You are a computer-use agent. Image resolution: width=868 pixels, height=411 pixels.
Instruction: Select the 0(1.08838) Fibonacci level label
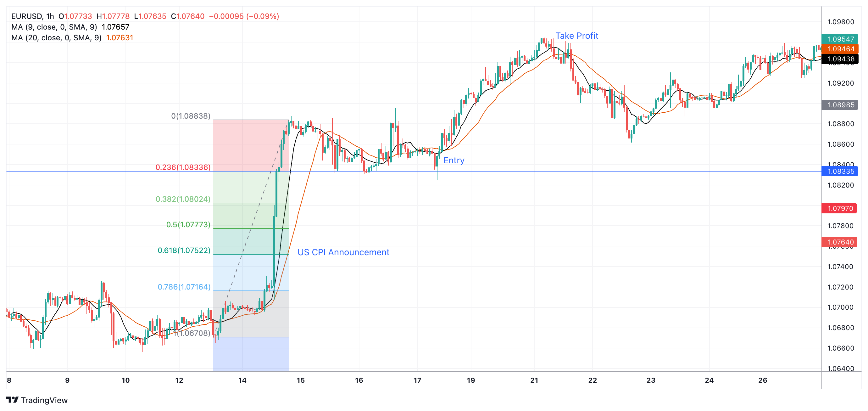click(x=191, y=116)
